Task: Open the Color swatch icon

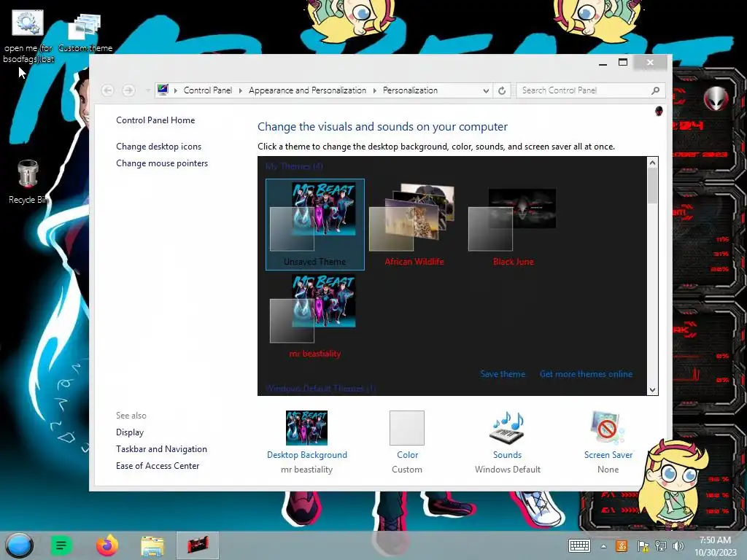Action: coord(407,427)
